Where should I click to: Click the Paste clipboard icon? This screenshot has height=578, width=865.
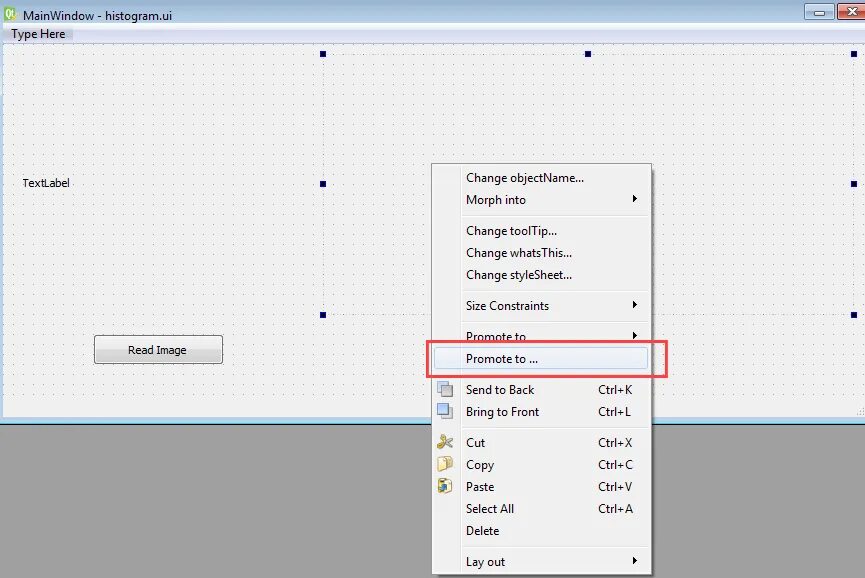pyautogui.click(x=445, y=486)
